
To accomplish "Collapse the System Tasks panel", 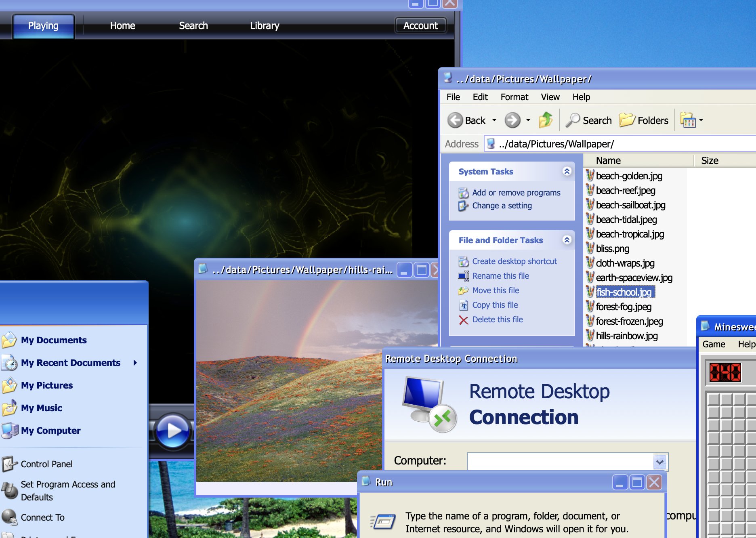I will pyautogui.click(x=567, y=171).
